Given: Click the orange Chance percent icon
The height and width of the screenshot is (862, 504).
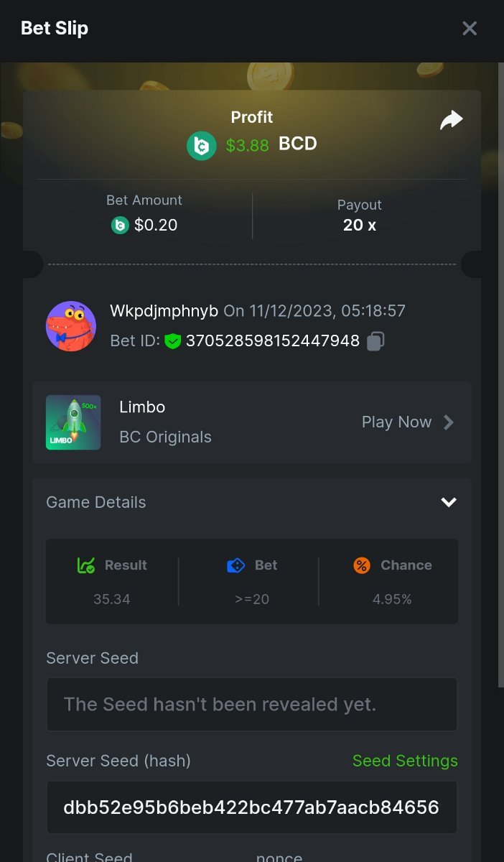Looking at the screenshot, I should [362, 565].
